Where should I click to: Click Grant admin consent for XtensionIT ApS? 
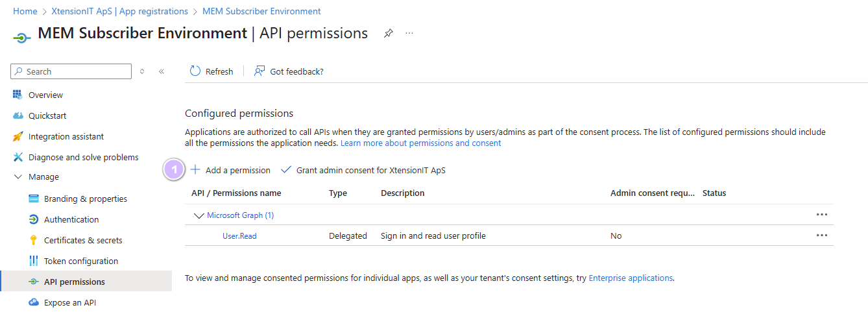coord(370,170)
